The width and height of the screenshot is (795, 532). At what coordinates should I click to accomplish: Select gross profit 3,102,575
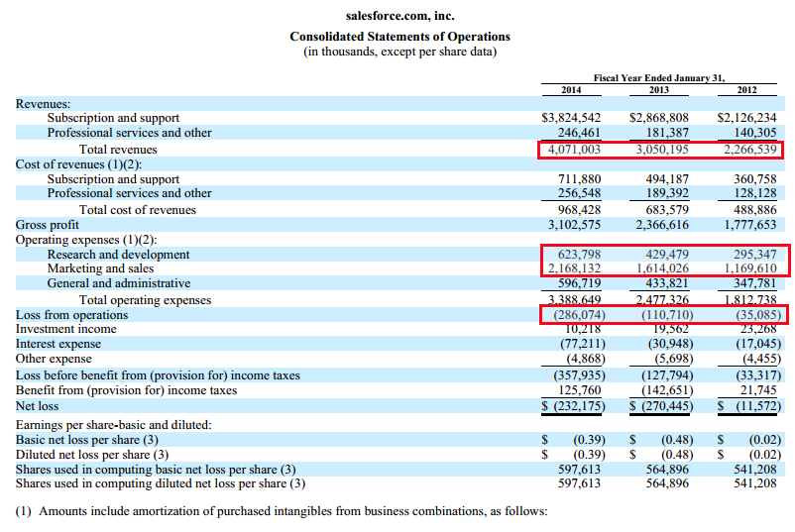click(x=574, y=225)
